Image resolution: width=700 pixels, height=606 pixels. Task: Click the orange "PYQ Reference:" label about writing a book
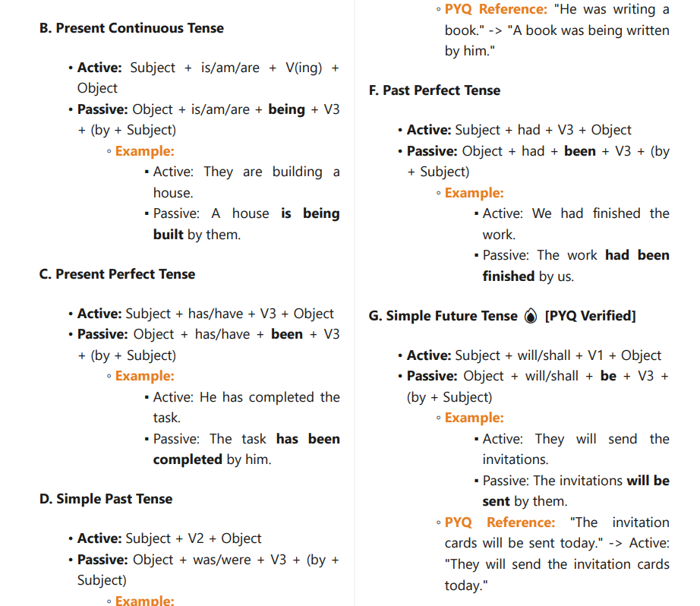tap(496, 10)
